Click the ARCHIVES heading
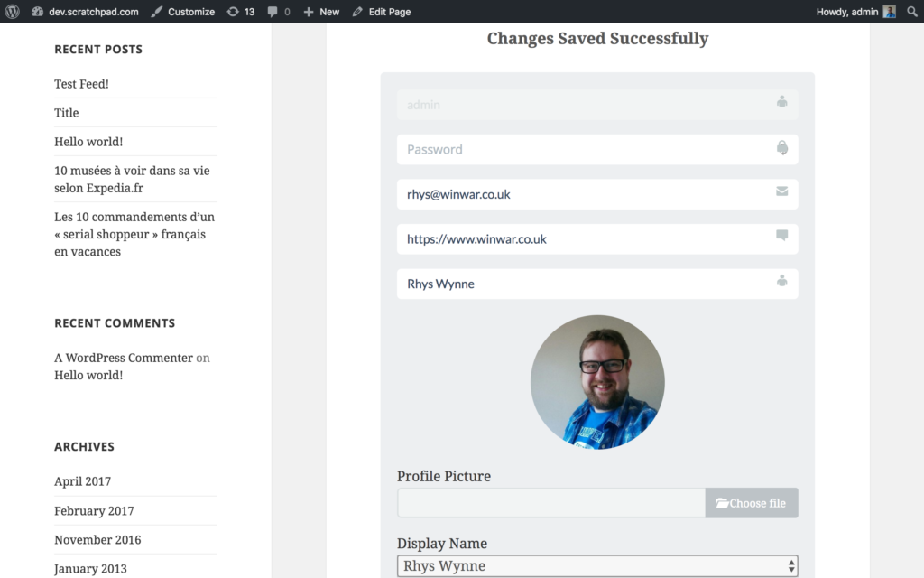Viewport: 924px width, 578px height. pyautogui.click(x=84, y=446)
